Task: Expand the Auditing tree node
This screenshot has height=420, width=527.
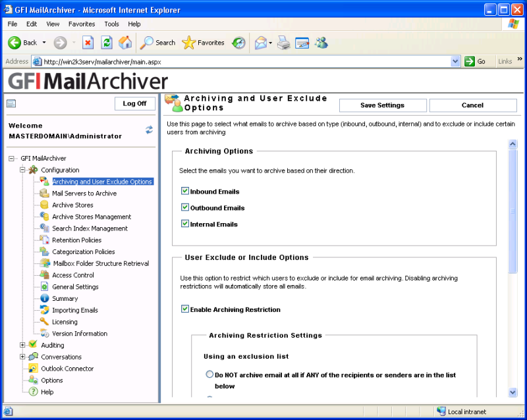Action: click(x=22, y=345)
